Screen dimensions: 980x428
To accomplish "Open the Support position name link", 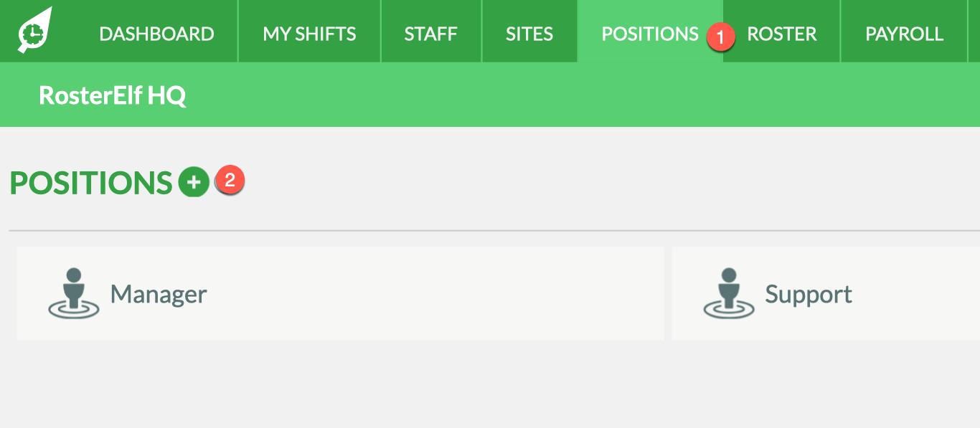I will [809, 294].
